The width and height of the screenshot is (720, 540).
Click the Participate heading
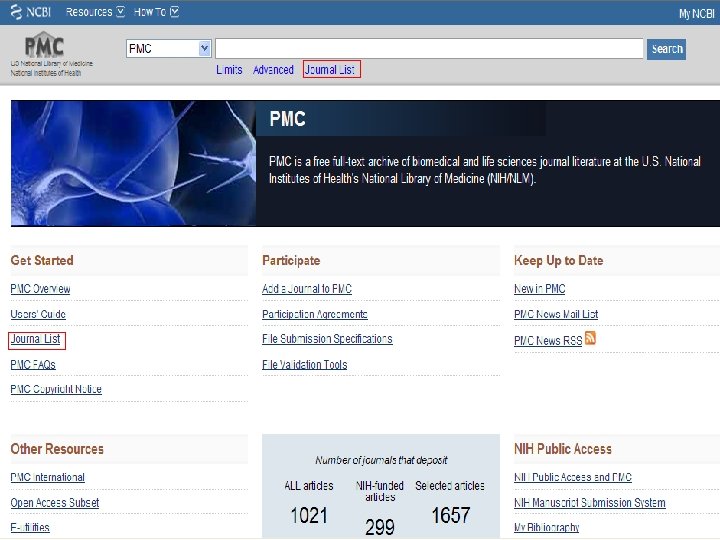pyautogui.click(x=291, y=260)
